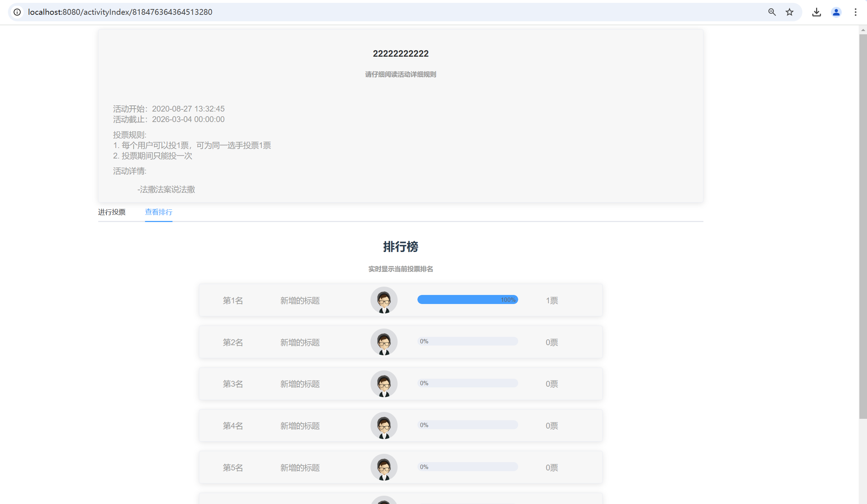Viewport: 867px width, 504px height.
Task: Select the 查看排行 tab
Action: (x=159, y=212)
